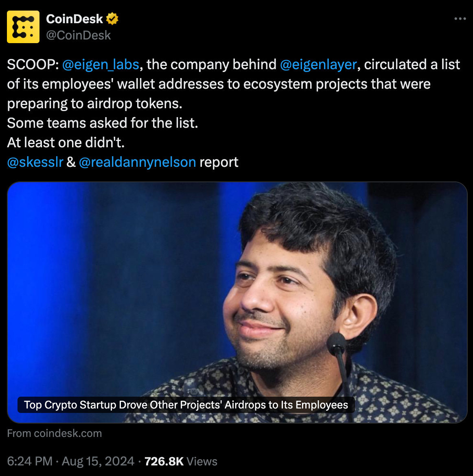
Task: Click the word 'report' after the mentions
Action: (219, 162)
